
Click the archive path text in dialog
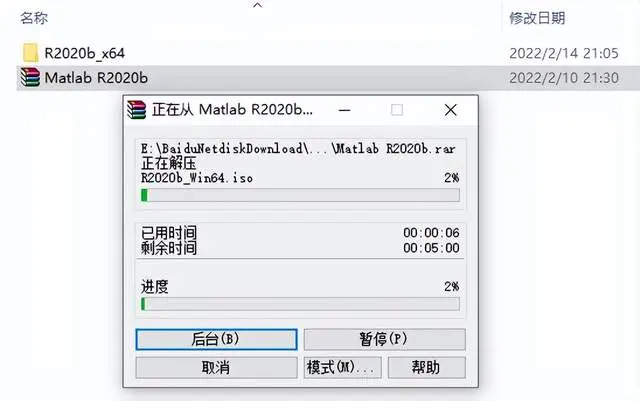coord(298,149)
